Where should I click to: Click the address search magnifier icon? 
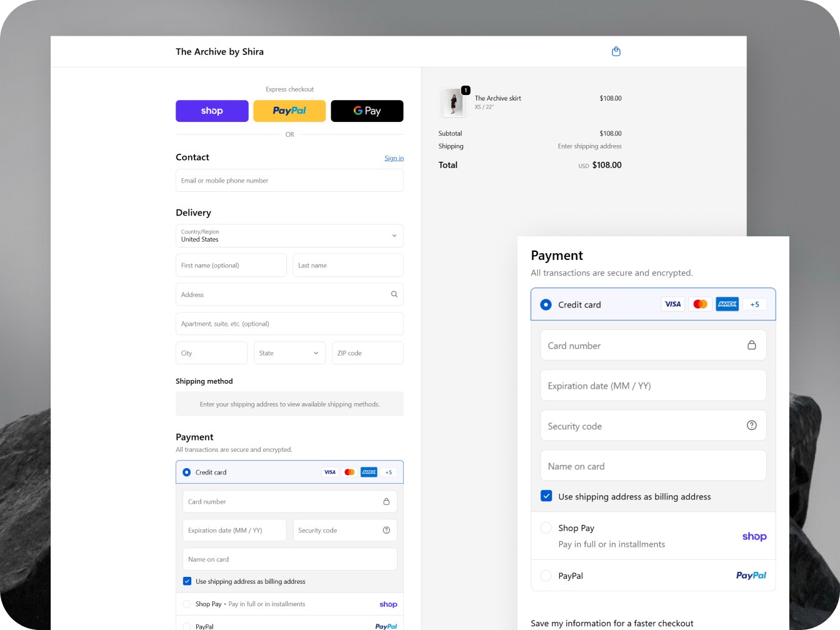coord(394,294)
